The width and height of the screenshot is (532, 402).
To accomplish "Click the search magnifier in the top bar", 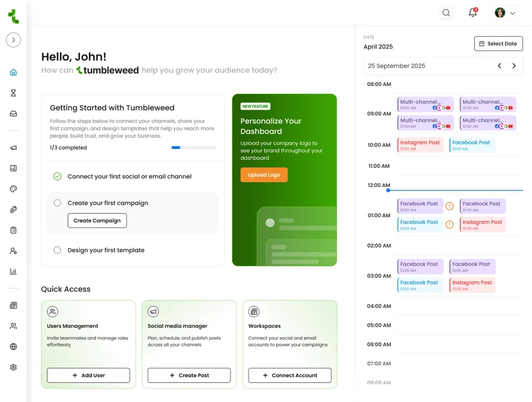I will [446, 13].
